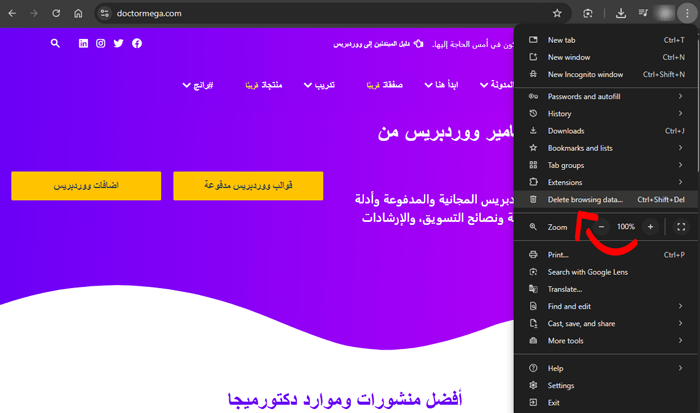
Task: Open Downloads from Chrome menu
Action: point(605,131)
